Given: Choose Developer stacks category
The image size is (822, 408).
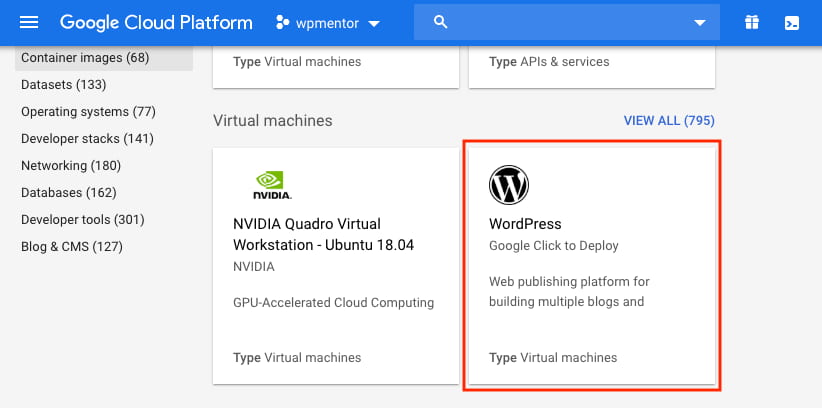Looking at the screenshot, I should (x=87, y=138).
